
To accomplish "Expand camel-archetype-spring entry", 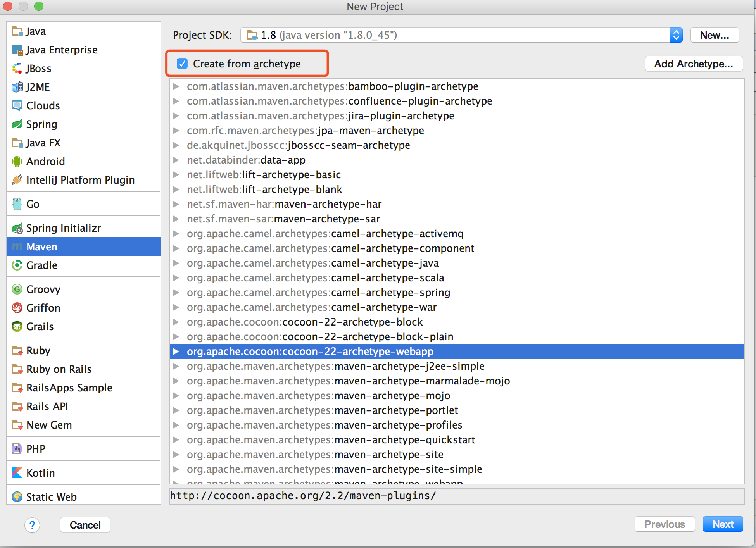I will [176, 292].
